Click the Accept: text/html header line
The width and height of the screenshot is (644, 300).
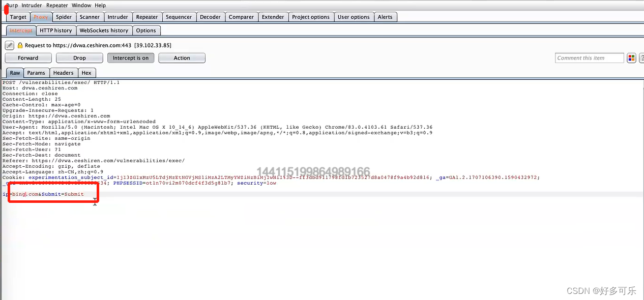pyautogui.click(x=217, y=133)
